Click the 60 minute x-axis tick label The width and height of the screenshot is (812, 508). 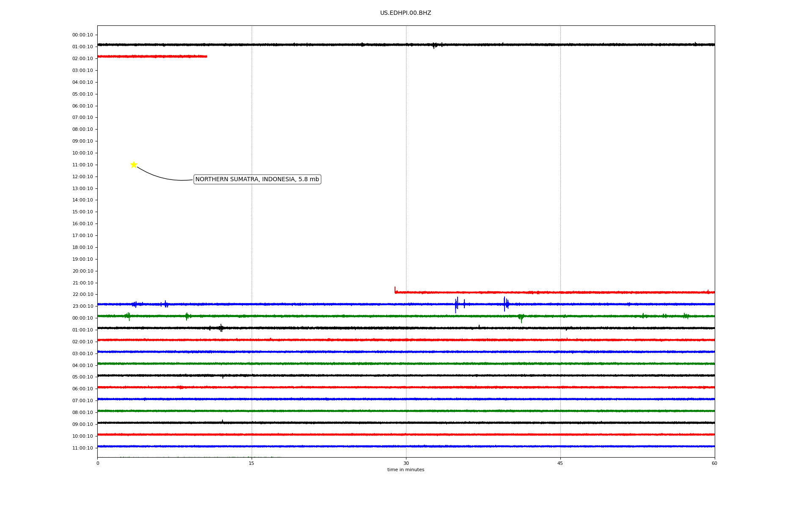[714, 463]
